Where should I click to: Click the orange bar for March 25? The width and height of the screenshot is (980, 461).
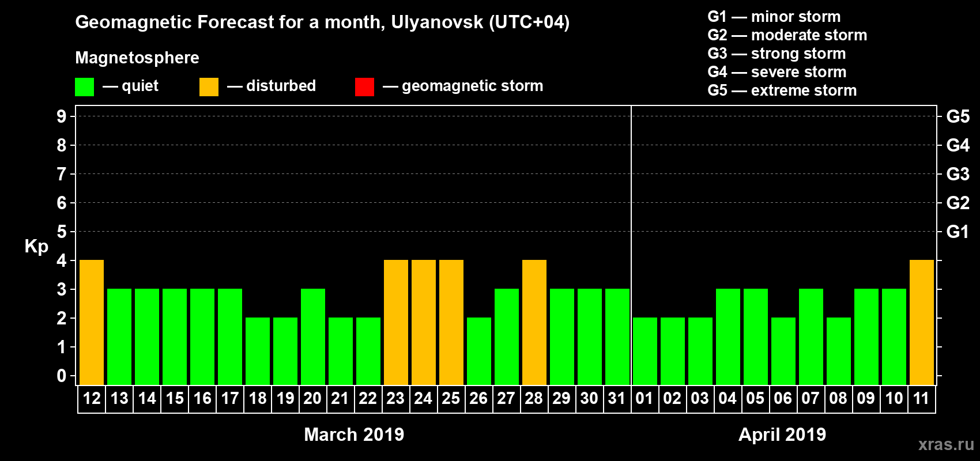coord(451,323)
